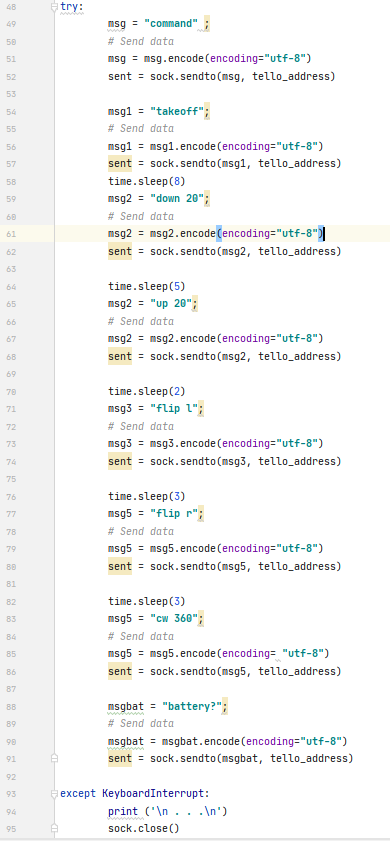390x841 pixels.
Task: Click 'msg2.encode' on line 67
Action: (x=183, y=339)
